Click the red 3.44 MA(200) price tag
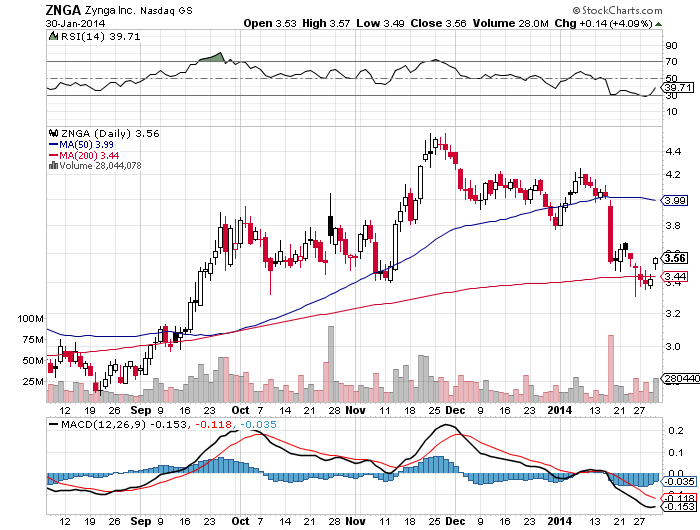This screenshot has height=530, width=700. [x=675, y=277]
